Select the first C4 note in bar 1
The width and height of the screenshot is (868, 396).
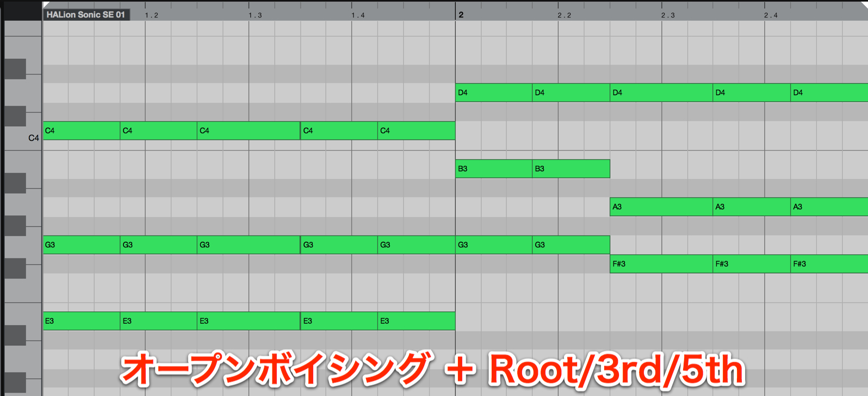pyautogui.click(x=82, y=131)
